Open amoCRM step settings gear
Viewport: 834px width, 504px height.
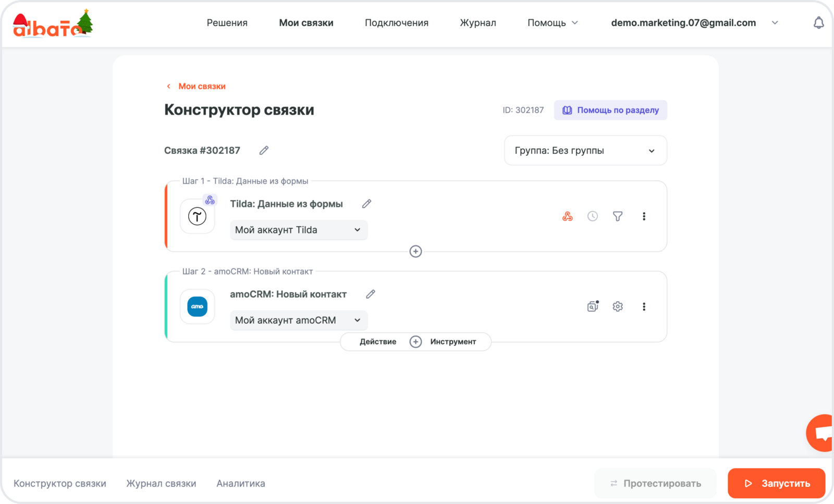click(617, 306)
